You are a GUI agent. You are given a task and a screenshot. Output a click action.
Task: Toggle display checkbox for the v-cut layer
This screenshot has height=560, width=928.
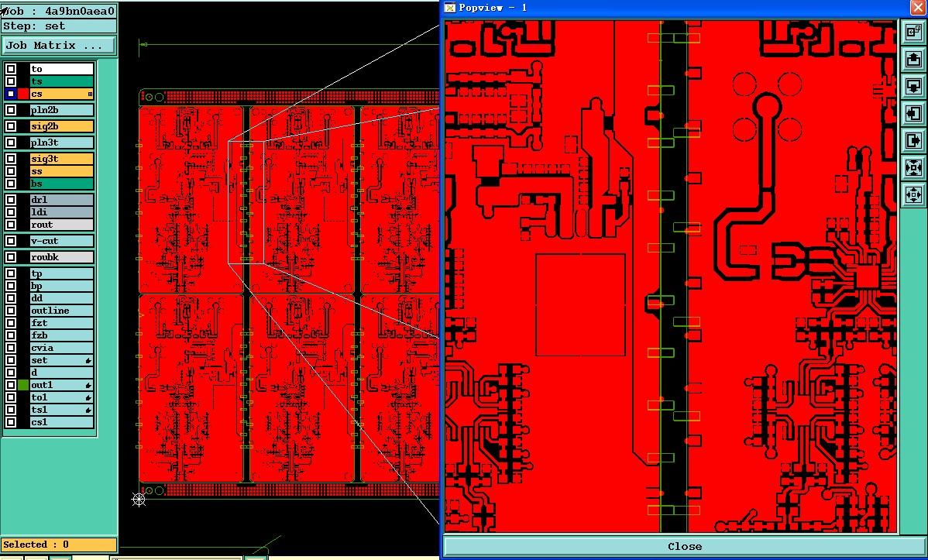pos(11,241)
